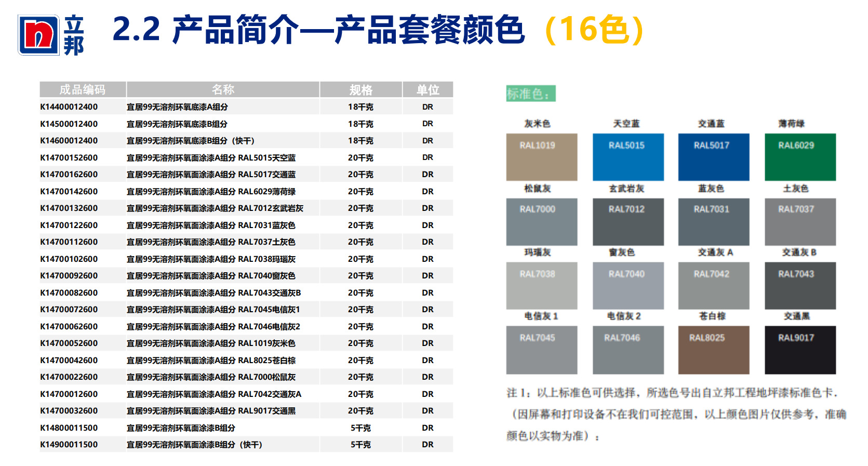Pick the RAL7040 window grey swatch
The height and width of the screenshot is (466, 868).
pyautogui.click(x=628, y=286)
